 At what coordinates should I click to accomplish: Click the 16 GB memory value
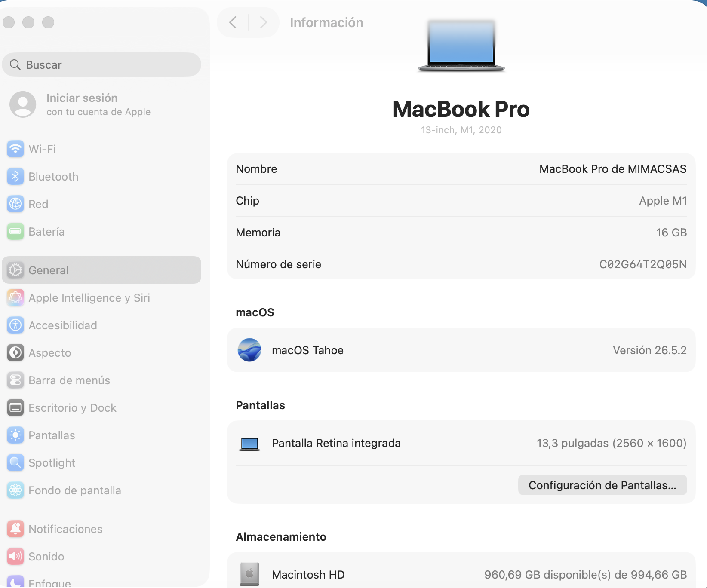coord(671,233)
